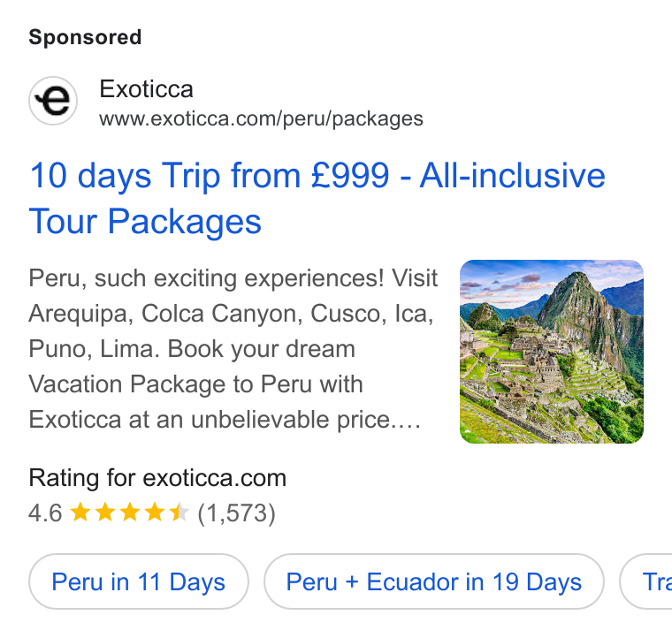
Task: Click the Exoticca circular logo icon
Action: pos(53,101)
